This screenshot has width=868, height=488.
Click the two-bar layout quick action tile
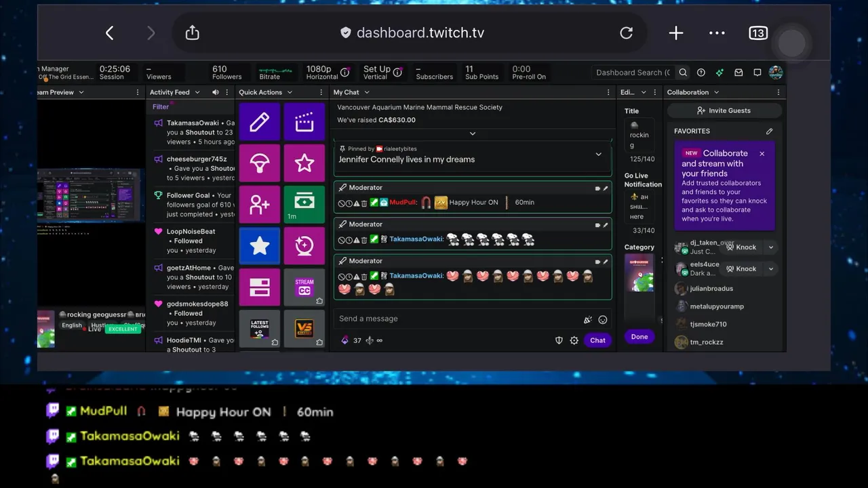click(260, 287)
